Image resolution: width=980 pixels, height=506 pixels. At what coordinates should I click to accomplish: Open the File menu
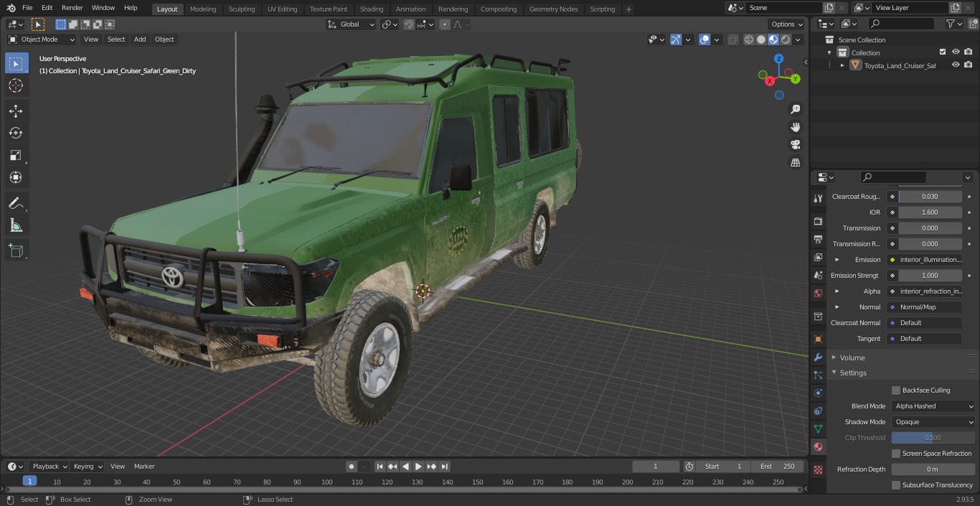tap(27, 8)
